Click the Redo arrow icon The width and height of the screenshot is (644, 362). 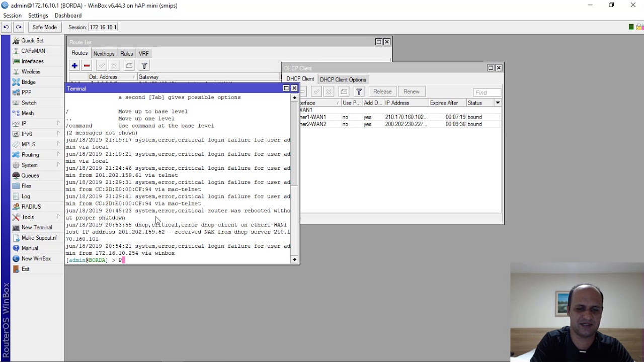click(x=19, y=27)
